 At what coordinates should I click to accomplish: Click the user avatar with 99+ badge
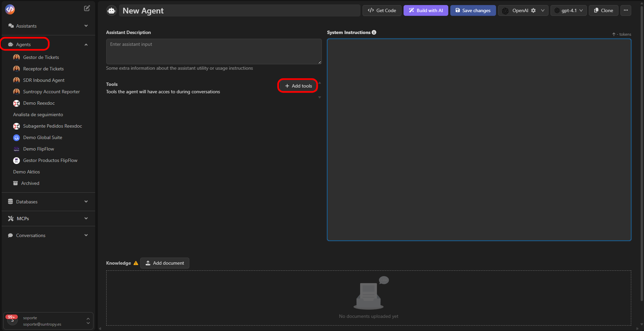point(12,320)
